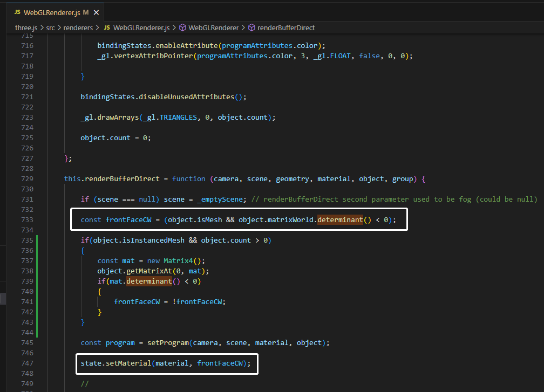Open the renderBufferDirect breadcrumb symbol
Image resolution: width=544 pixels, height=392 pixels.
pyautogui.click(x=286, y=27)
